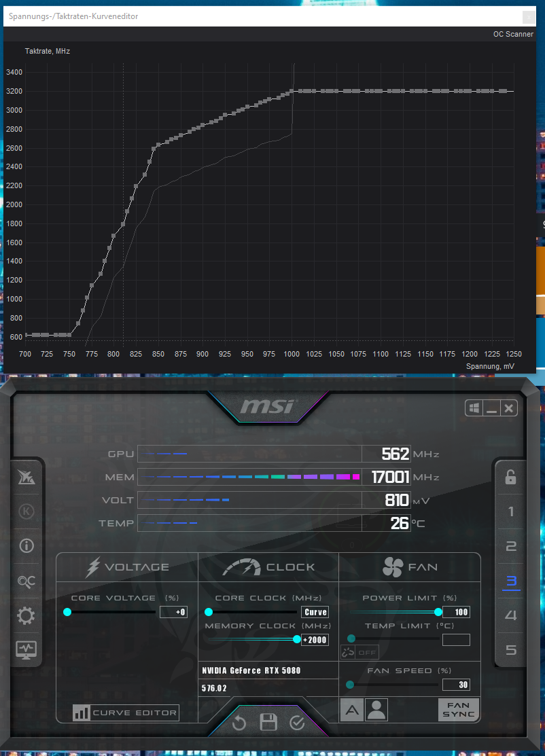Image resolution: width=545 pixels, height=756 pixels.
Task: Click the Fan blade icon
Action: pyautogui.click(x=393, y=567)
